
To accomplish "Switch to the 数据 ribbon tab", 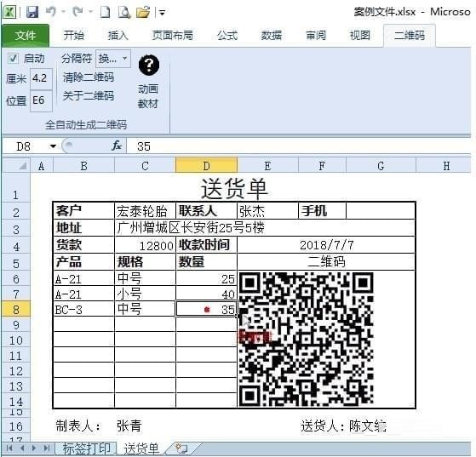I will pos(272,36).
